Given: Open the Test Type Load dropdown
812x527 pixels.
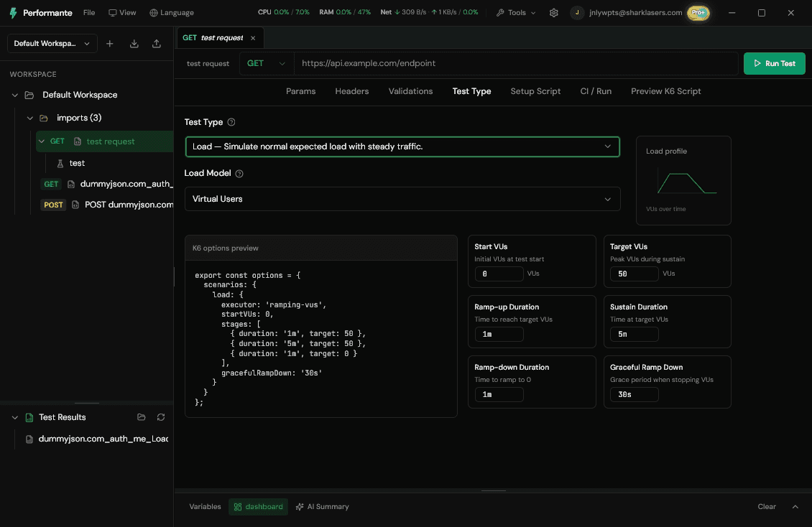Looking at the screenshot, I should click(x=402, y=147).
